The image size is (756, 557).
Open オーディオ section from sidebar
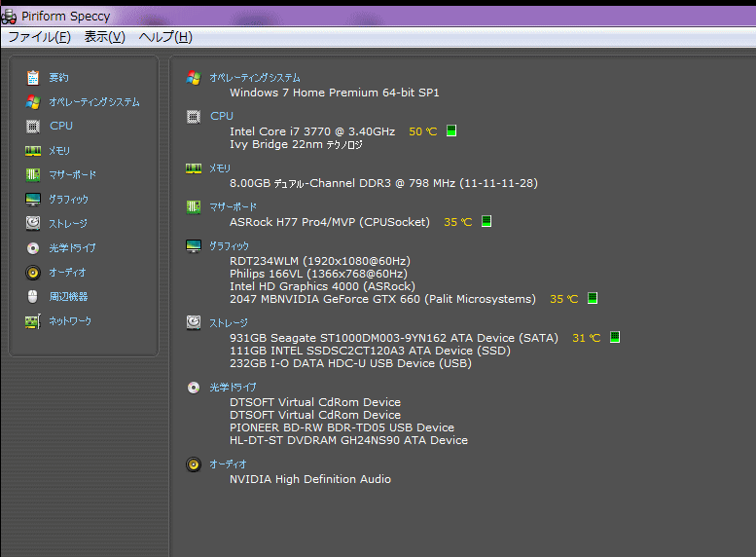[67, 273]
